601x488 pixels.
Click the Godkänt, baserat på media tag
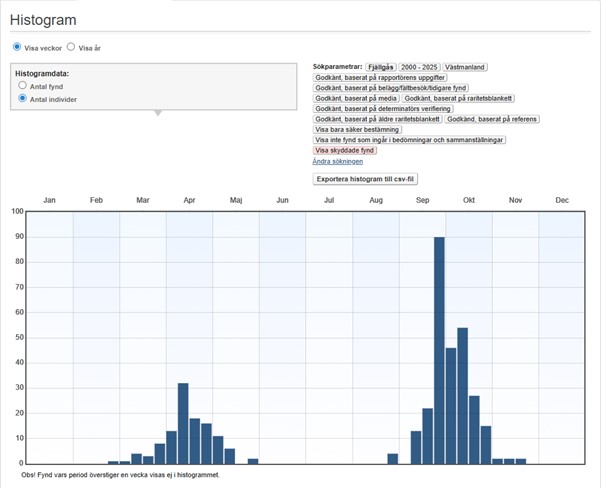(356, 99)
